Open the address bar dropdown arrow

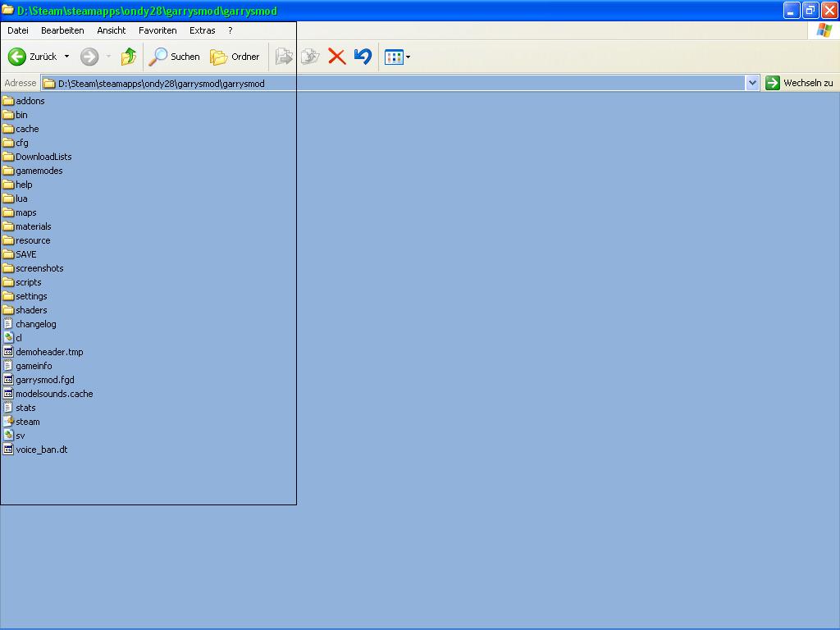[x=752, y=83]
